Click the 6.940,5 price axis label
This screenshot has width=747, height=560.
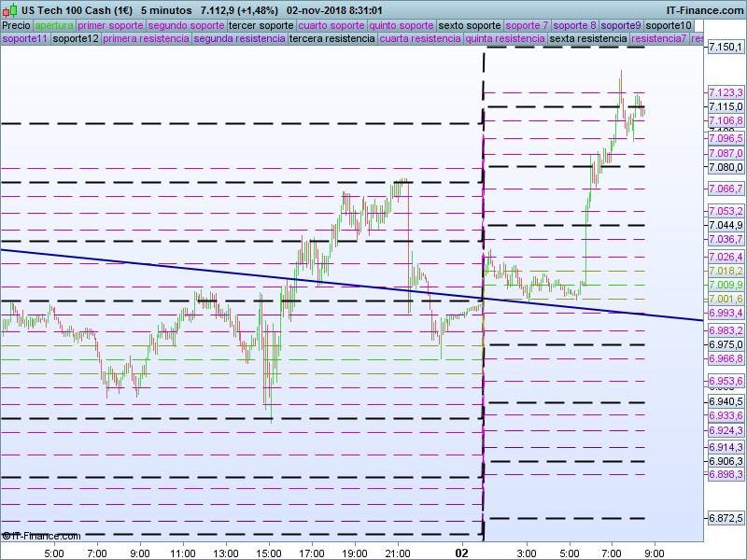click(726, 402)
